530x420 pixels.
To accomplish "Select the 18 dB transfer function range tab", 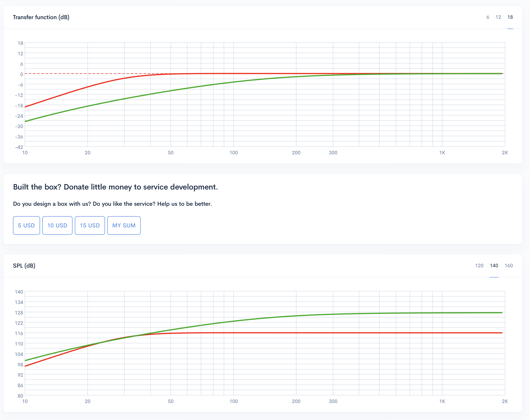I will 510,17.
